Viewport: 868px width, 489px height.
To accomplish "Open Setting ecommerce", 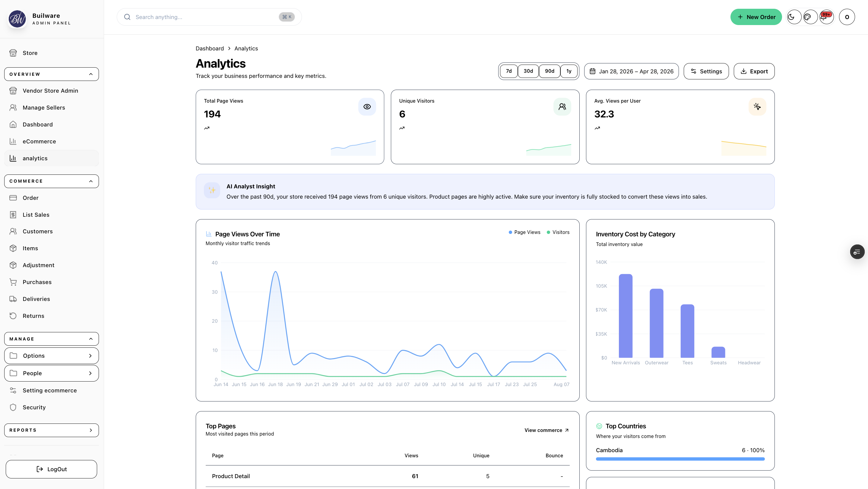I will coord(52,390).
